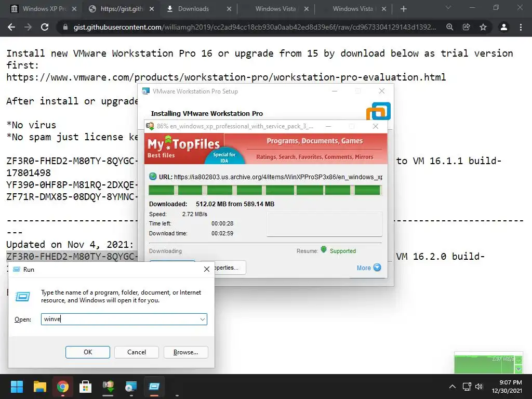Click the download speed graph widget
Viewport: 532px width, 399px height.
click(x=488, y=363)
